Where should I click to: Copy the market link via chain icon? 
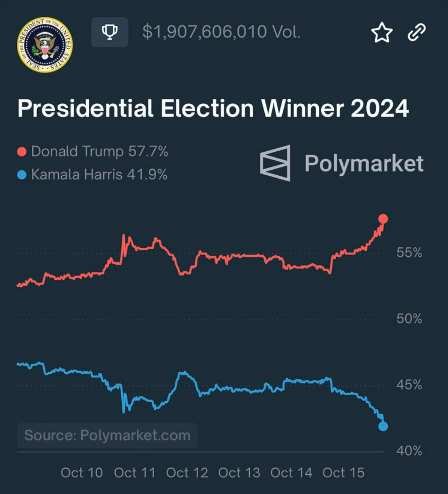(x=417, y=32)
